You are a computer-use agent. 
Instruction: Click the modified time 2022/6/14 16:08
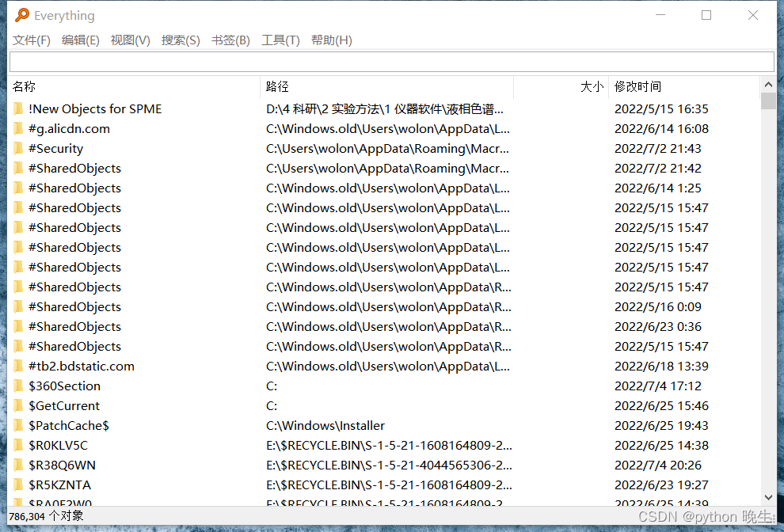pyautogui.click(x=661, y=128)
